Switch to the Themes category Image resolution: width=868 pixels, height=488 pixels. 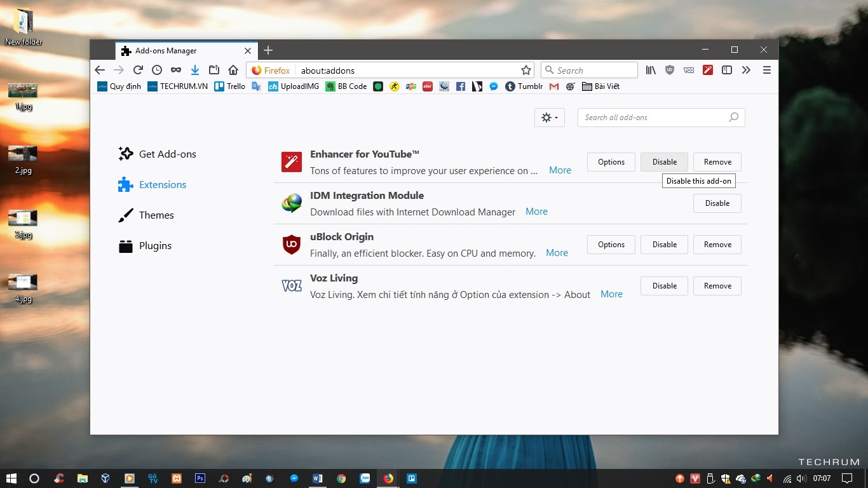point(156,215)
